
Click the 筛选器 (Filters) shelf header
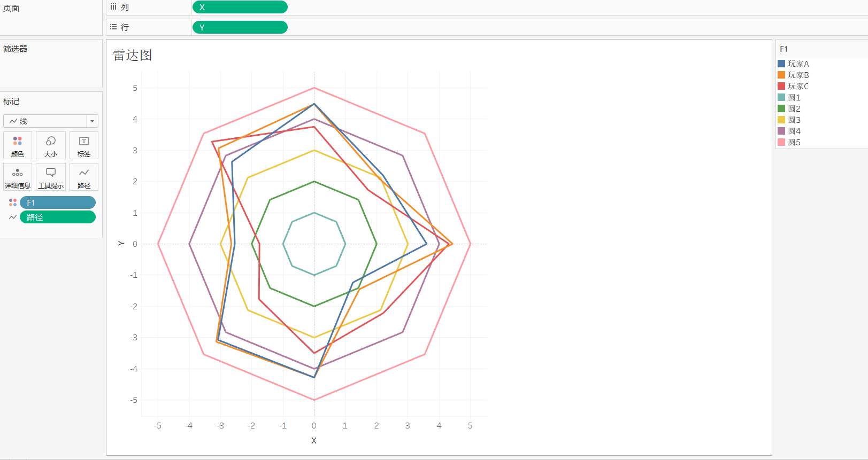point(15,49)
